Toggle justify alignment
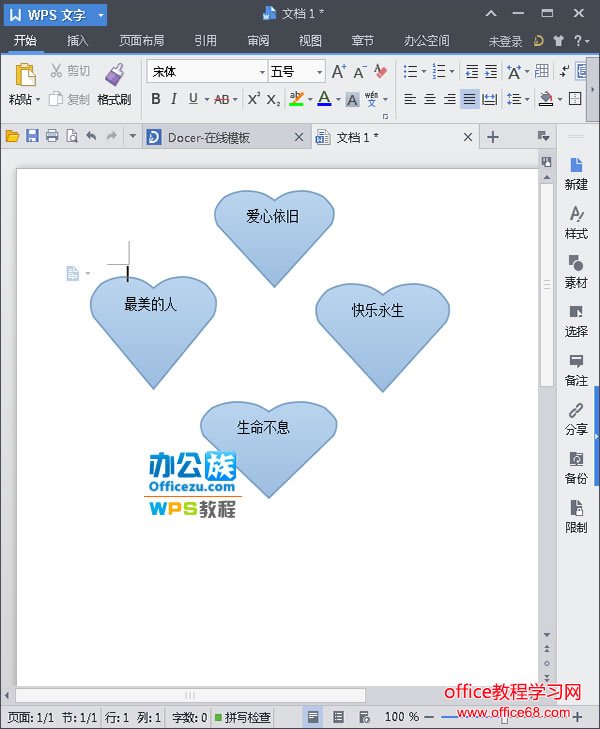This screenshot has width=600, height=729. click(x=469, y=99)
